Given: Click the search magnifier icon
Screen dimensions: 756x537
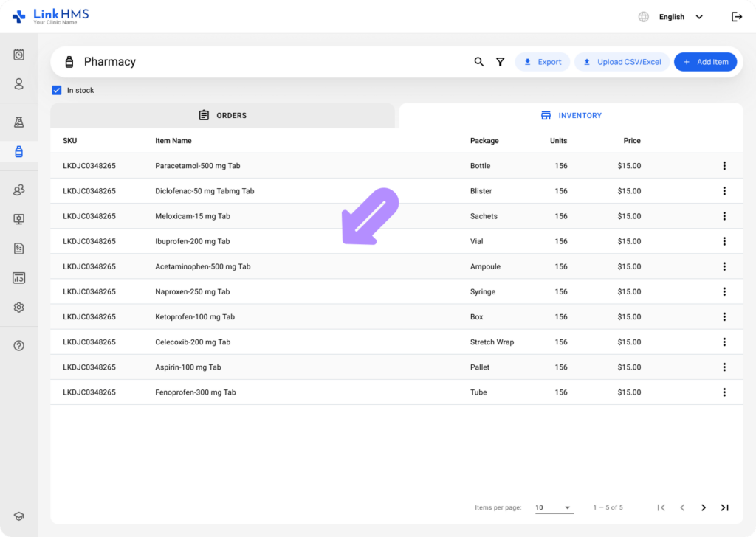Looking at the screenshot, I should (478, 62).
